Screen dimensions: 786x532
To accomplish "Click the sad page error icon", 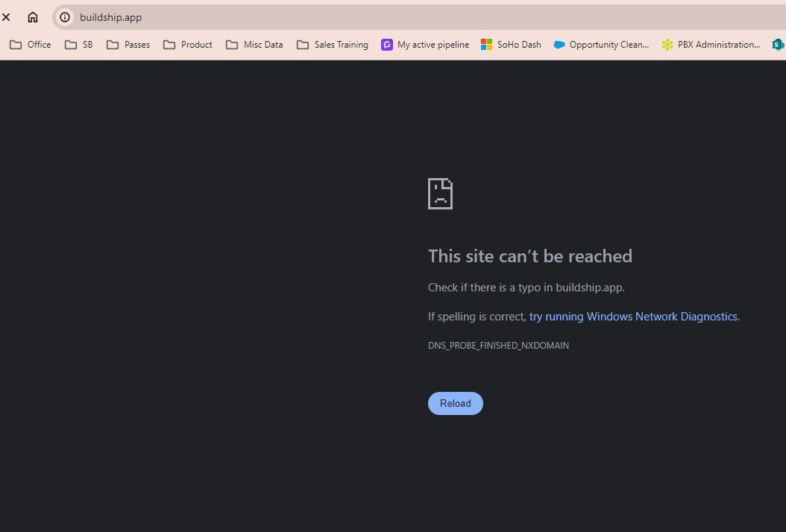I will [x=440, y=194].
